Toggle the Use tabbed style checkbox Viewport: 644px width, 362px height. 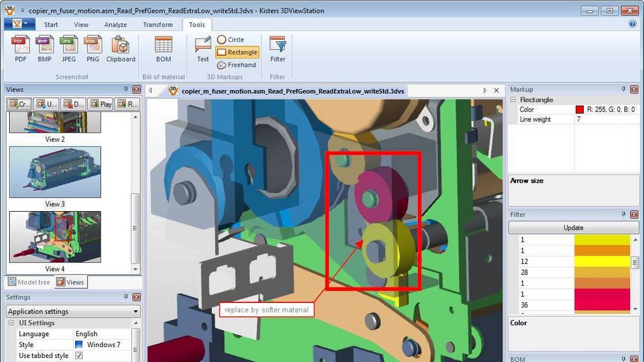click(79, 356)
